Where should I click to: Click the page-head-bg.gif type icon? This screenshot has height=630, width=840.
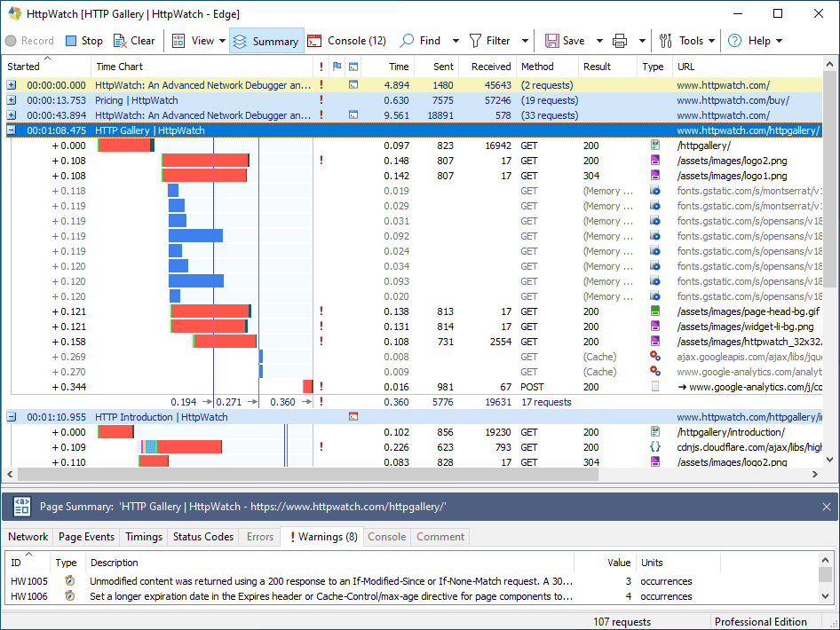654,311
